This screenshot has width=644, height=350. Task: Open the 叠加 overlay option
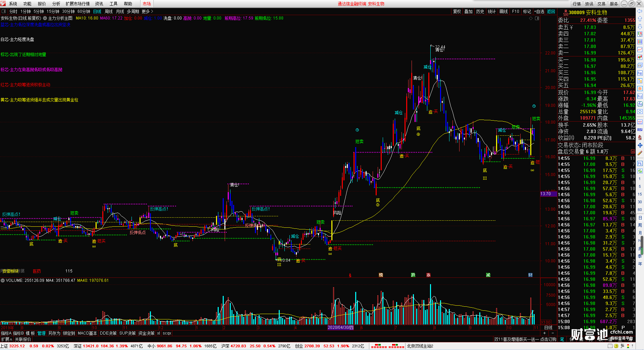468,11
